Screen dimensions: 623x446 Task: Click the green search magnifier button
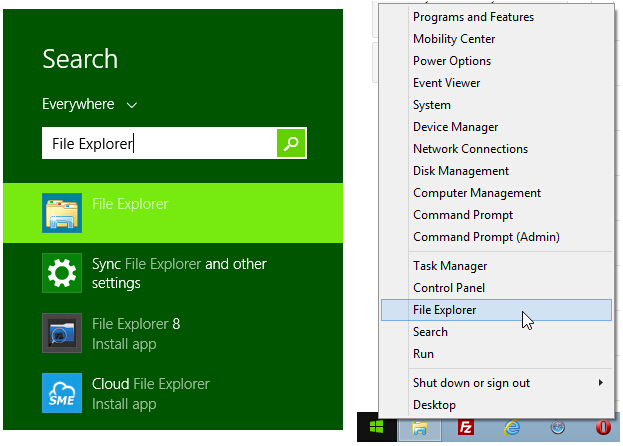pyautogui.click(x=291, y=143)
